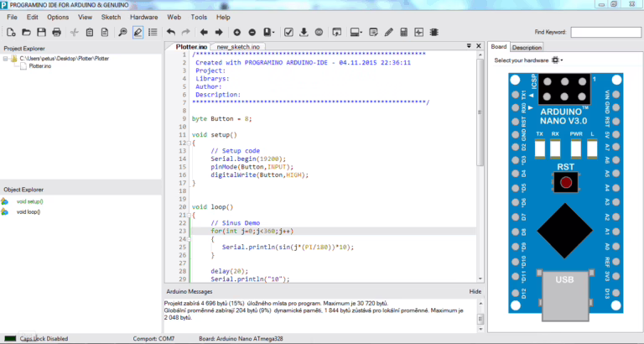The width and height of the screenshot is (644, 344).
Task: Switch to the new_sketch.ino tab
Action: tap(237, 47)
